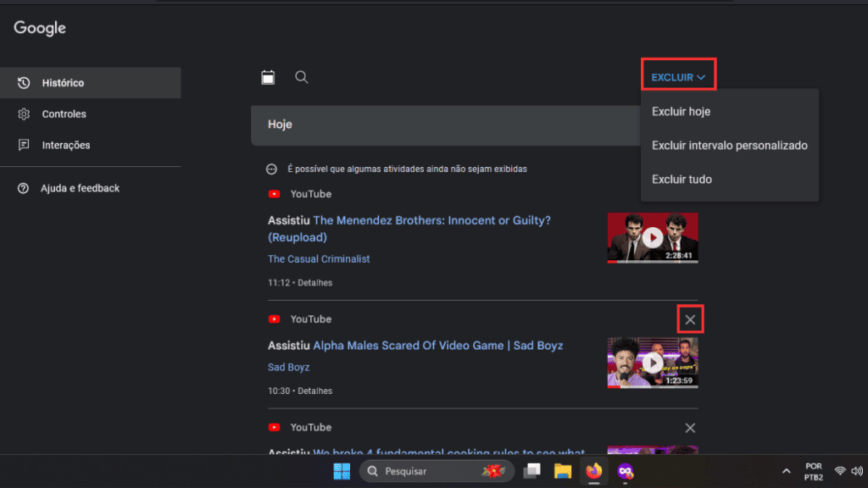
Task: Play the Menendez Brothers video thumbnail
Action: (x=652, y=238)
